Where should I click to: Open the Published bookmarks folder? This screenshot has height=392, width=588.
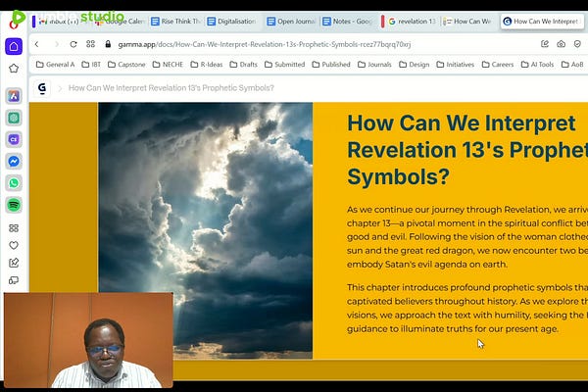tap(331, 65)
